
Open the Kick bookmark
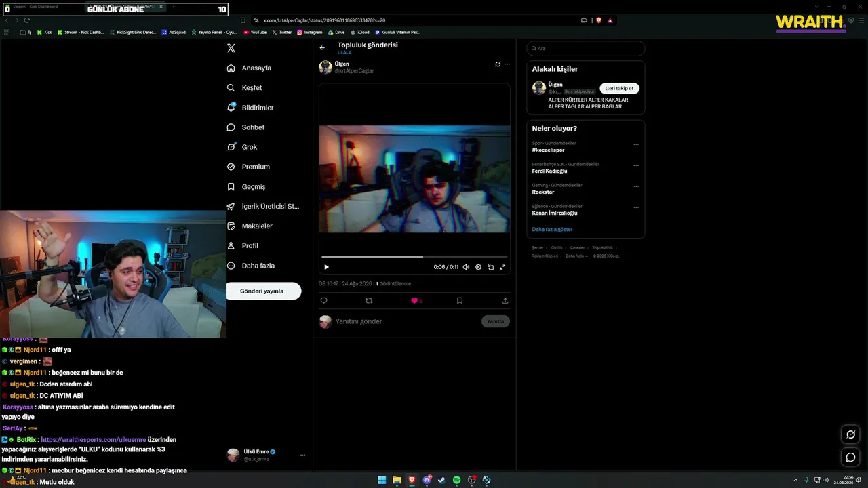[44, 32]
